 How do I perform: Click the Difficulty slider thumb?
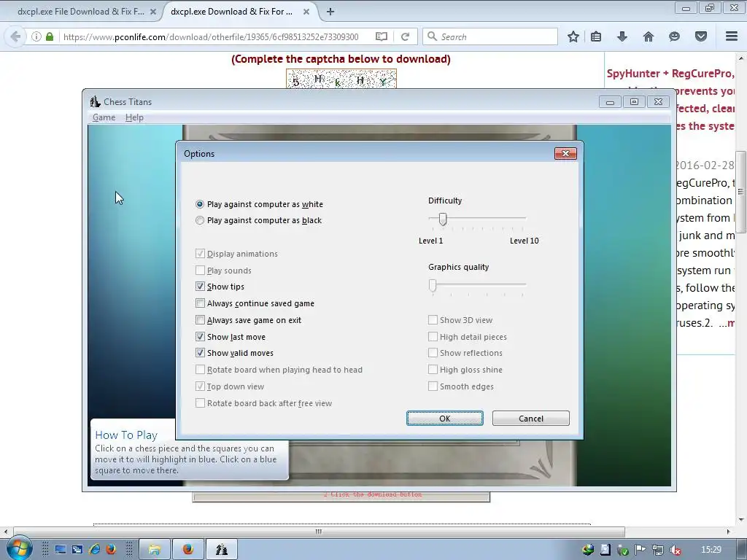[x=443, y=219]
